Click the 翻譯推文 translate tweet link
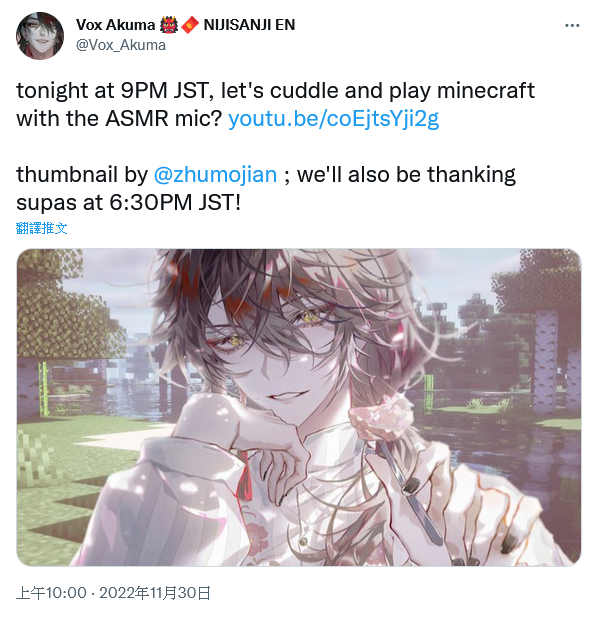This screenshot has height=619, width=598. [x=42, y=228]
